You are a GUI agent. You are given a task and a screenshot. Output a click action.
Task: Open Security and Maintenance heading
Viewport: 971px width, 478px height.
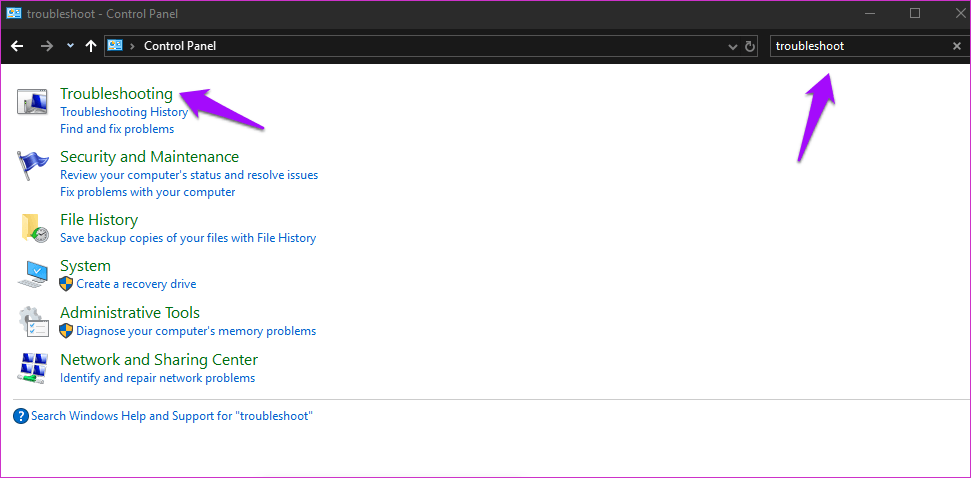point(149,156)
